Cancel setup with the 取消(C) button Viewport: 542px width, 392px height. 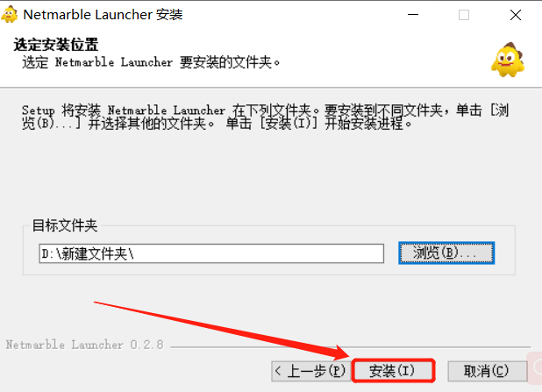pyautogui.click(x=488, y=371)
